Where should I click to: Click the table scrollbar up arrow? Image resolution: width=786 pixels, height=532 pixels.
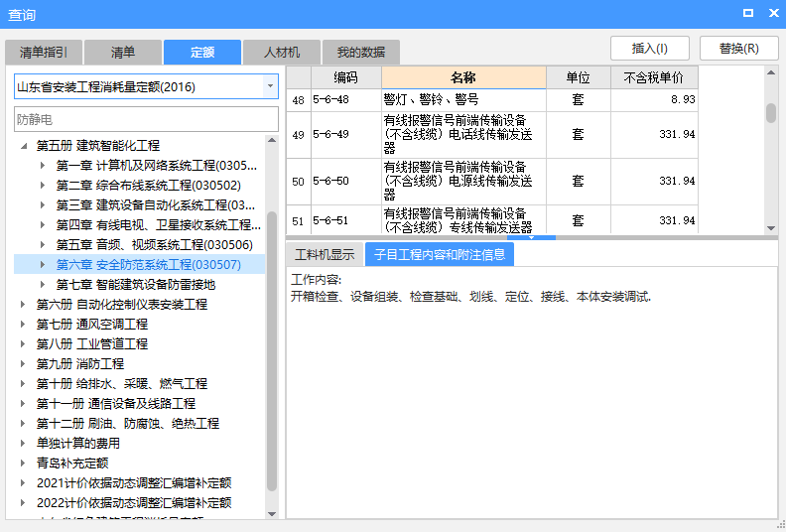pos(771,73)
